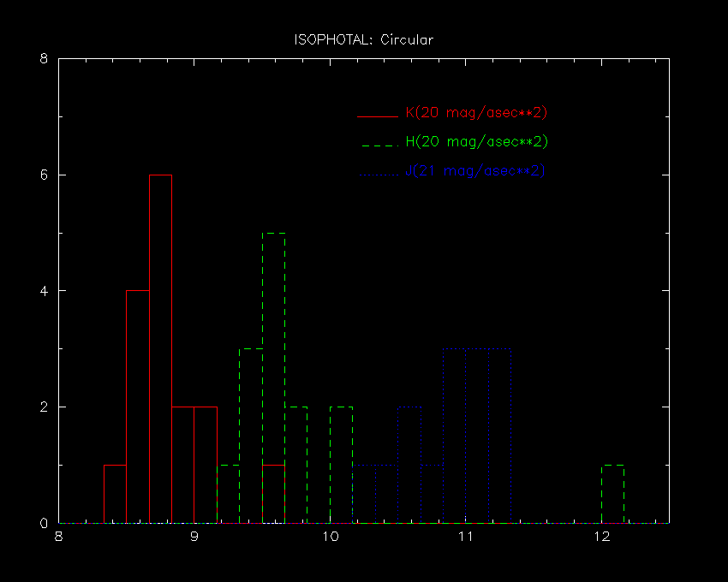The image size is (728, 582).
Task: Click the x-axis label 8
Action: [58, 537]
